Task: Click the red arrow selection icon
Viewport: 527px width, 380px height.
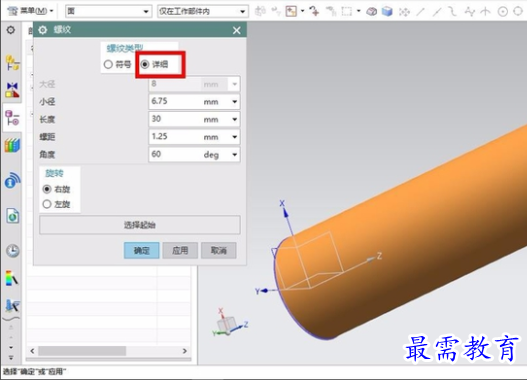Action: (314, 11)
